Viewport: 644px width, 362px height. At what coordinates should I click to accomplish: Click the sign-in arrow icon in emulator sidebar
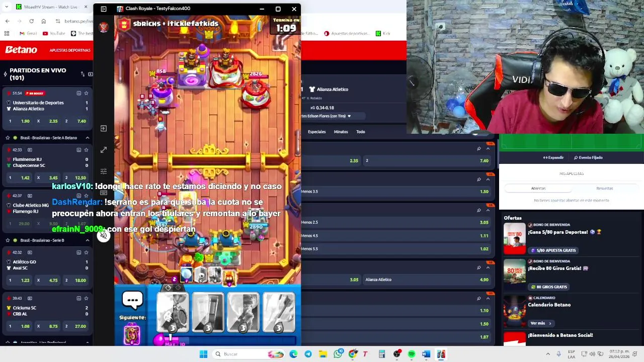(x=103, y=128)
